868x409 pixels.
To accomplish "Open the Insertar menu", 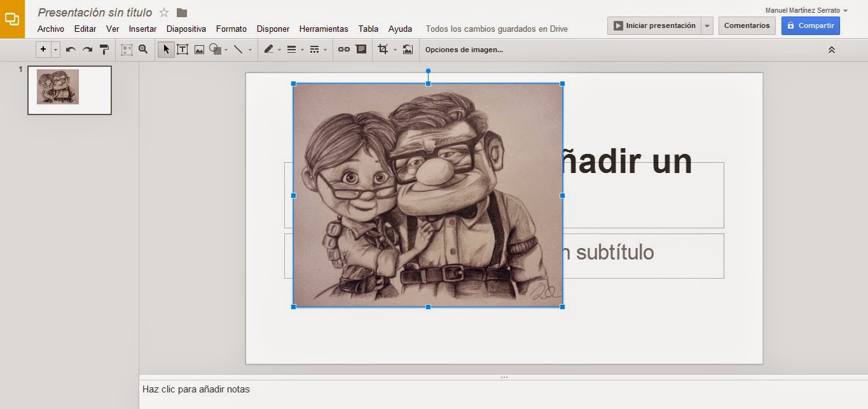I will (x=142, y=29).
